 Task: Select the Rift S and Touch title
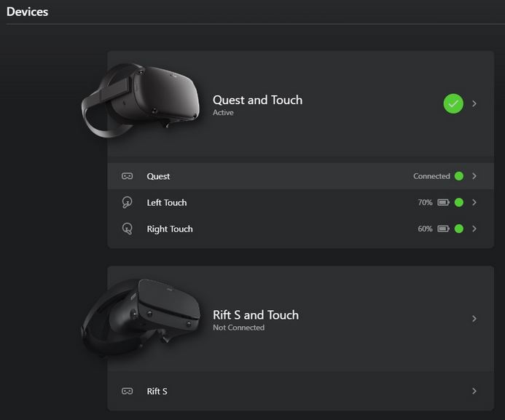pyautogui.click(x=256, y=315)
